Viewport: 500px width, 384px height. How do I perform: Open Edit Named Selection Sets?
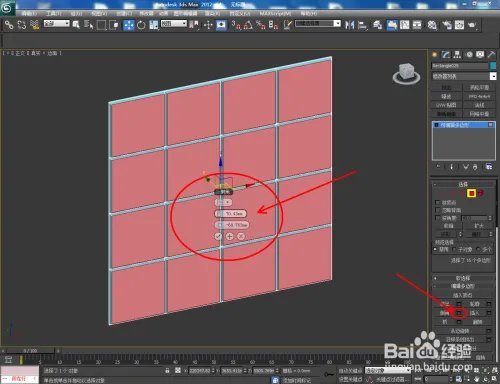(288, 25)
